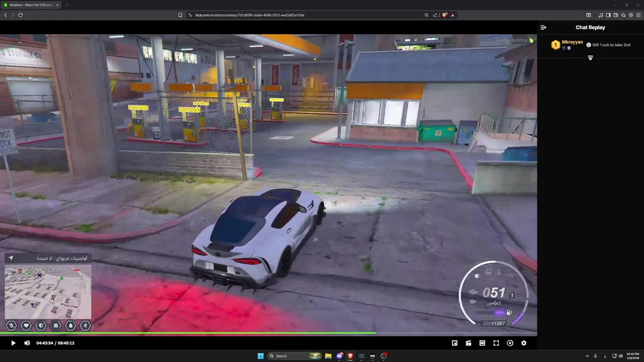
Task: Open system volume control in tray
Action: pyautogui.click(x=620, y=356)
